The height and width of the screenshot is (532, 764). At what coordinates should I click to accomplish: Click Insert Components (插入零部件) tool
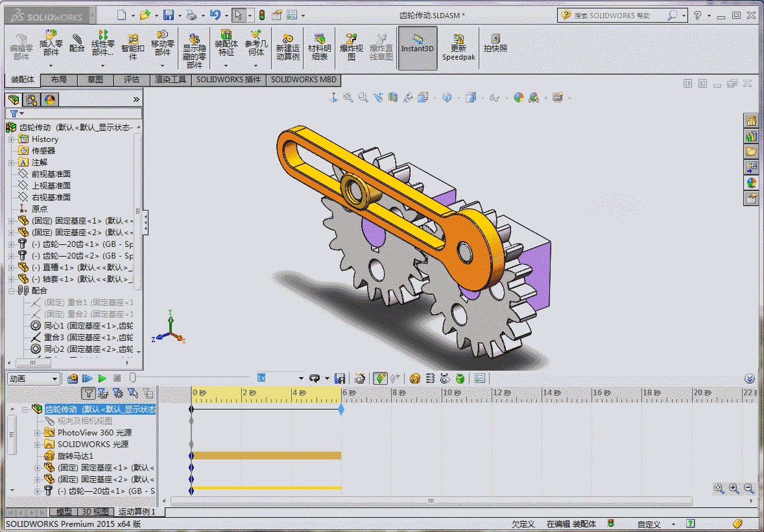[x=51, y=44]
